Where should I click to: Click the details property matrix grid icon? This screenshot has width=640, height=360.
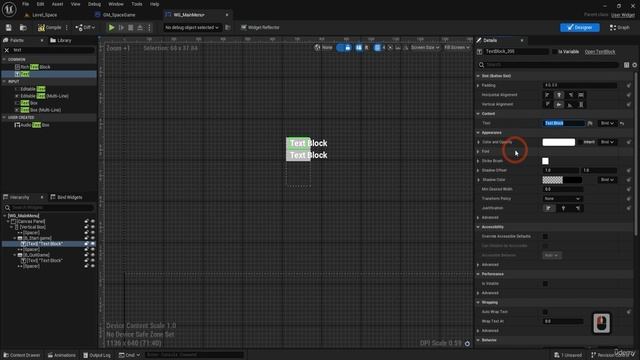pos(627,65)
